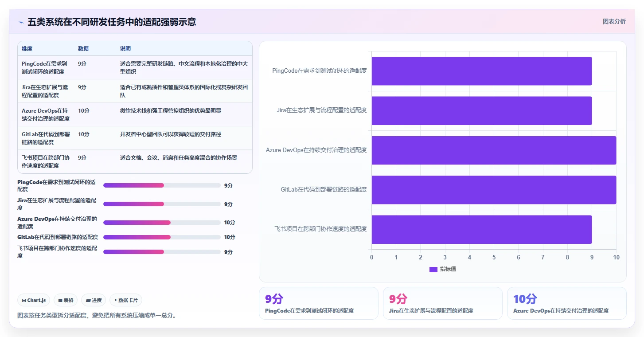Image resolution: width=644 pixels, height=337 pixels.
Task: Click the description starting 适合文档、会议、消息
Action: 179,157
